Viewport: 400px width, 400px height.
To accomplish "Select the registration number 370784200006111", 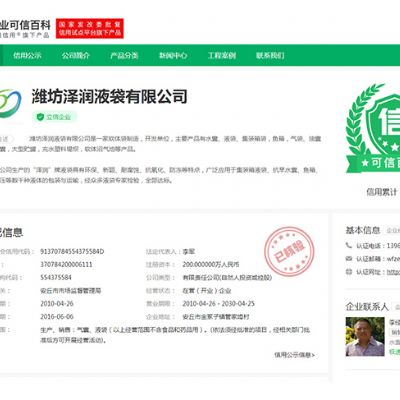I will pos(66,264).
